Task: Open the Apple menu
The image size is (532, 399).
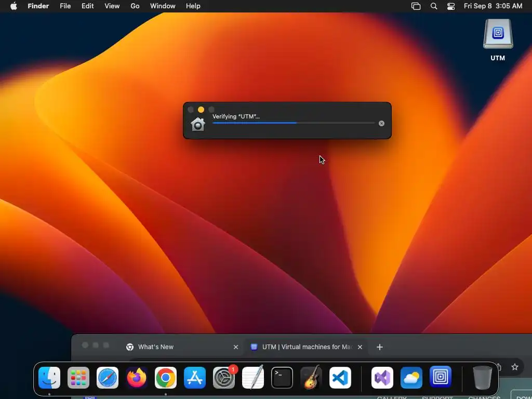Action: click(x=14, y=6)
